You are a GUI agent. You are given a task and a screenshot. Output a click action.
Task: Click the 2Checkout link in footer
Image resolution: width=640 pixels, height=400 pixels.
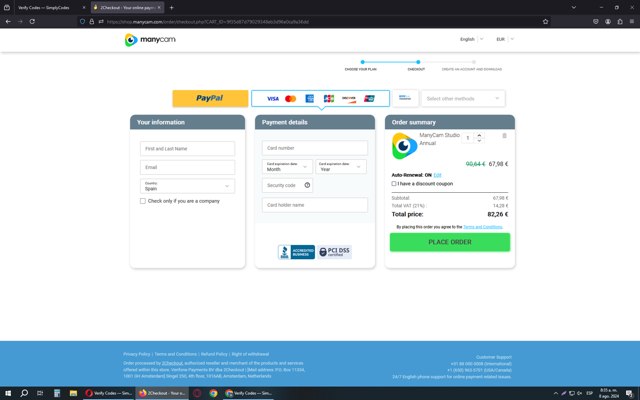pyautogui.click(x=172, y=363)
